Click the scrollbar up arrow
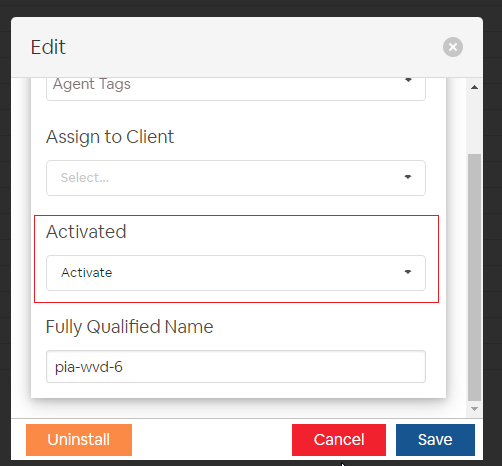This screenshot has width=502, height=466. coord(474,87)
